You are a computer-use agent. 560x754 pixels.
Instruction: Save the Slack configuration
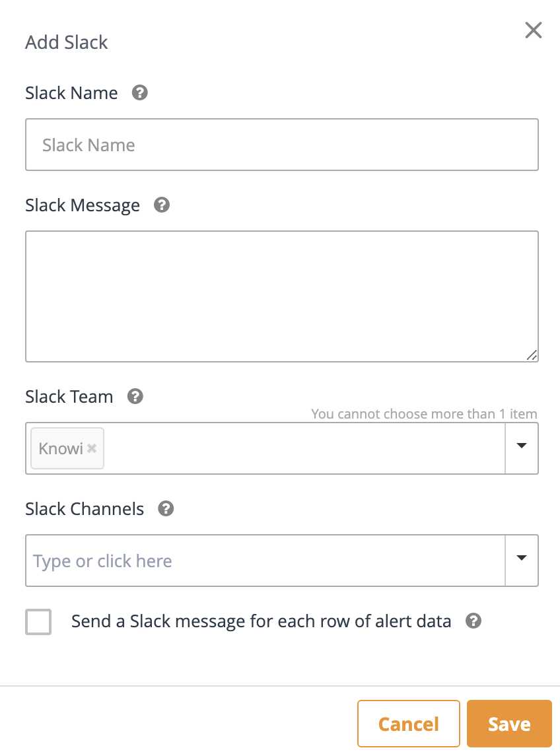[508, 724]
